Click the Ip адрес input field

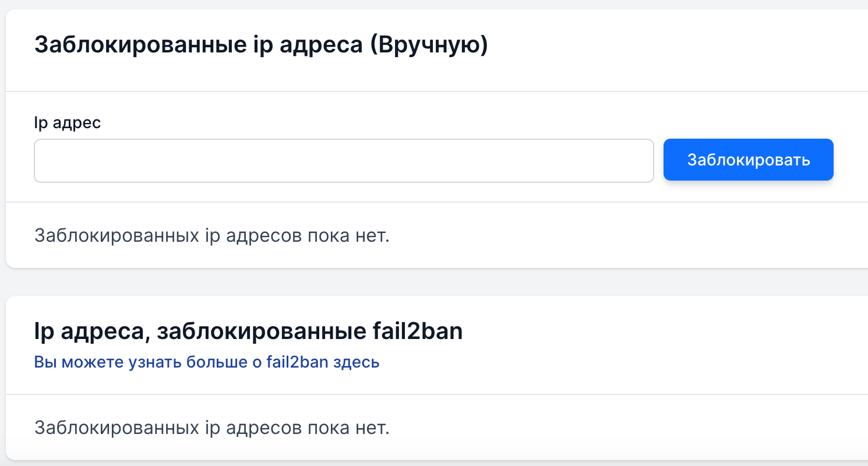tap(344, 161)
